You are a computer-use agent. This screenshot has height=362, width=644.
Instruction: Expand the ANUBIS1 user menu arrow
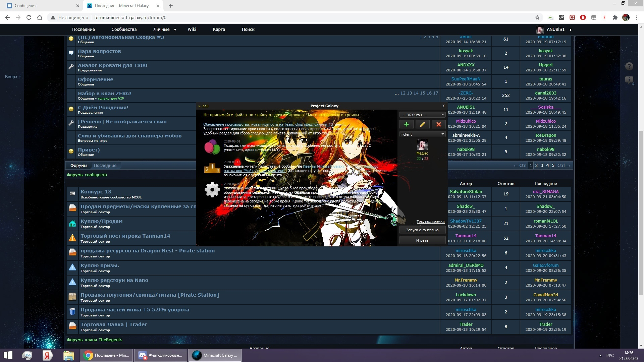(x=571, y=30)
